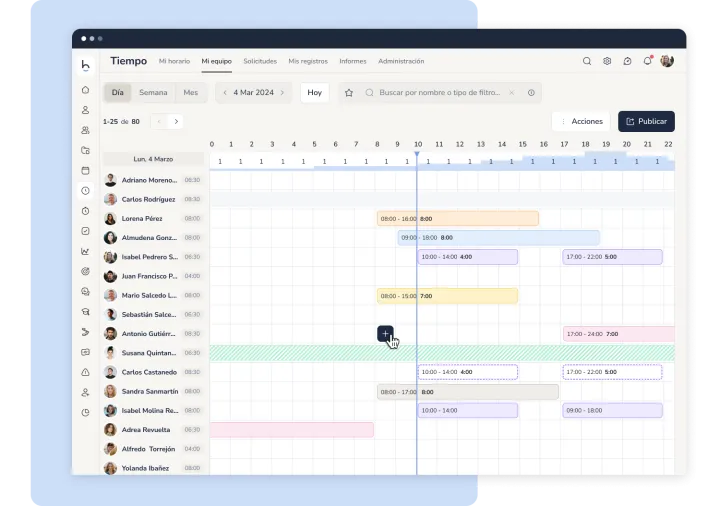Viewport: 720px width, 506px height.
Task: Switch to the Informes tab
Action: click(x=352, y=61)
